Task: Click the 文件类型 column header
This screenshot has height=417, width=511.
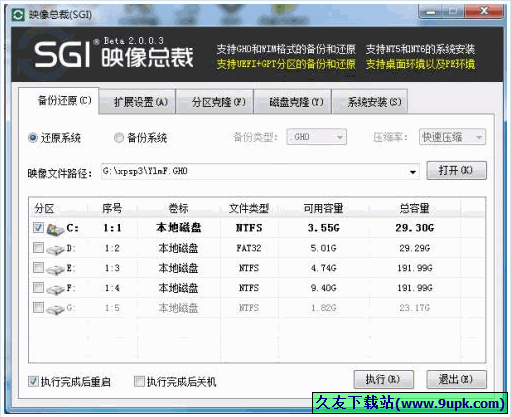Action: coord(249,209)
